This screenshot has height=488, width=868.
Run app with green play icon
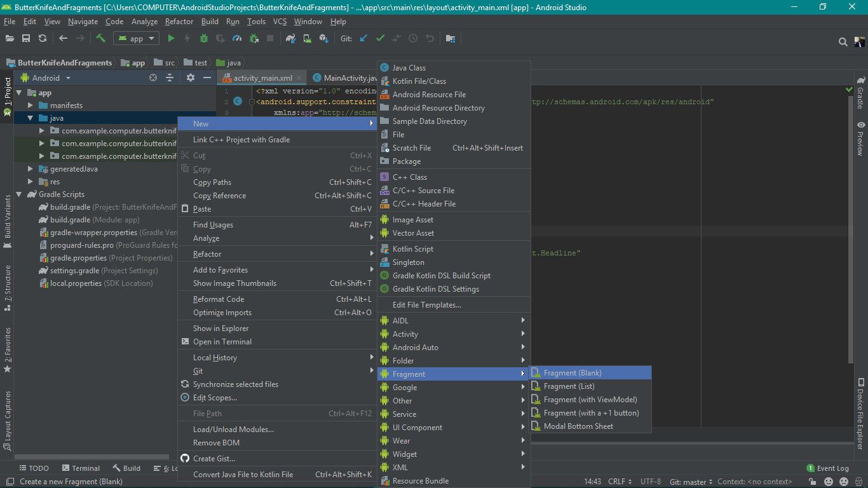click(x=170, y=38)
